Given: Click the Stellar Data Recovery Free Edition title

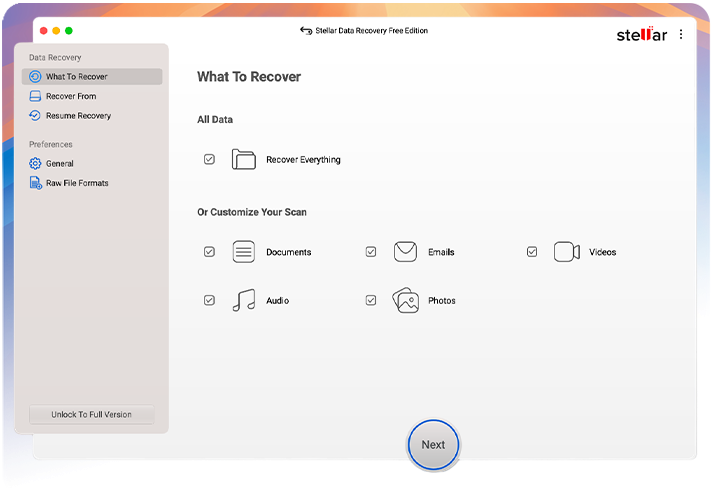Looking at the screenshot, I should 372,30.
